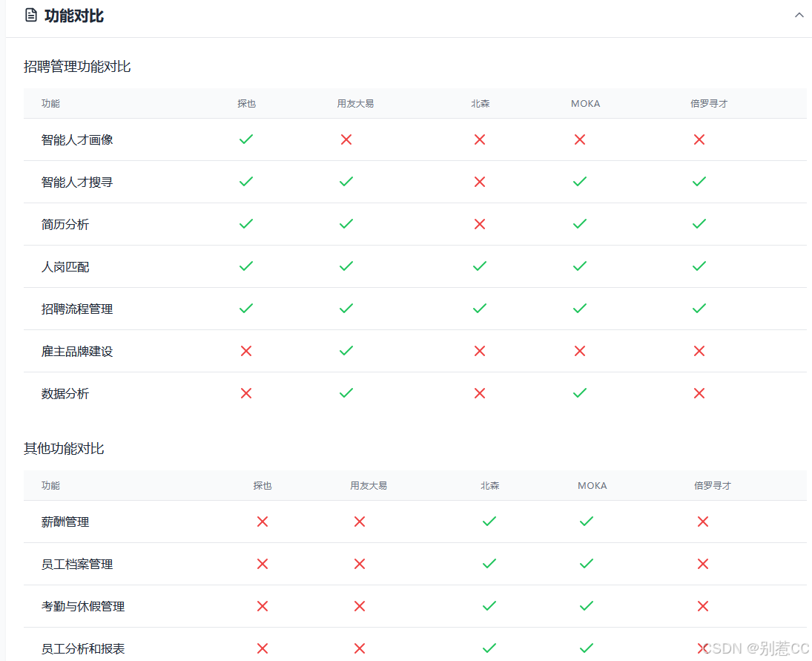Click MOKA checkmark in 智能人才搜寻 row
812x661 pixels.
pyautogui.click(x=579, y=181)
